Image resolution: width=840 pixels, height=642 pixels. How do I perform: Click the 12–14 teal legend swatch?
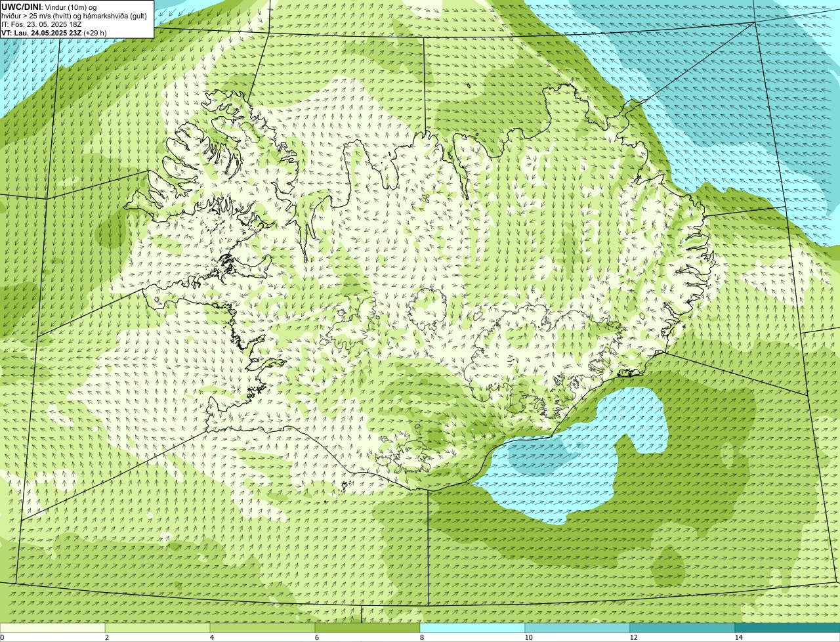click(x=682, y=628)
